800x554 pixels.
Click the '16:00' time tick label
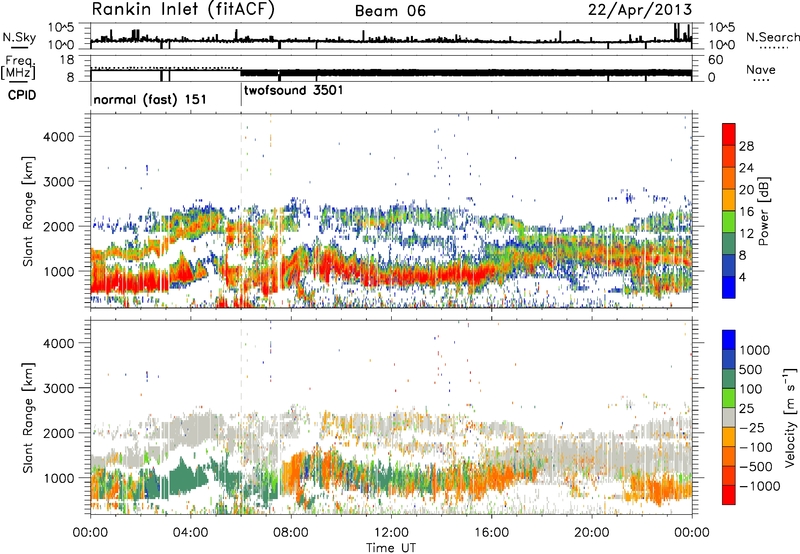coord(491,533)
